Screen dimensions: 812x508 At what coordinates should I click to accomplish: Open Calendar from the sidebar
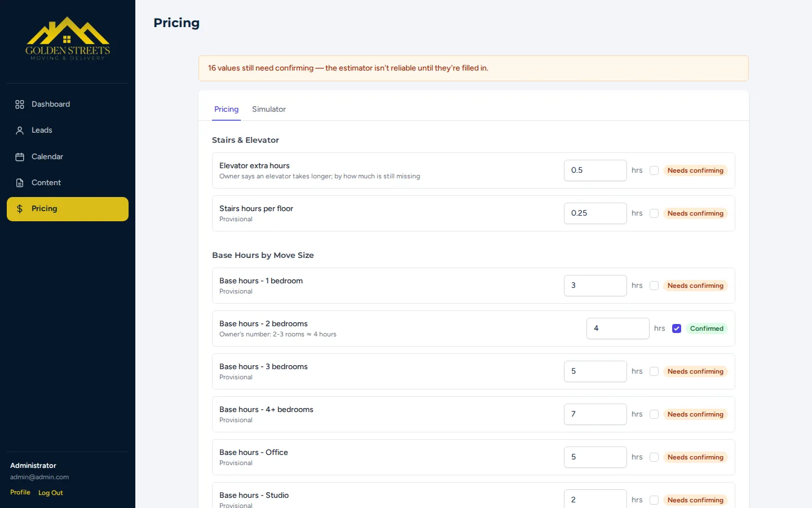[x=68, y=157]
